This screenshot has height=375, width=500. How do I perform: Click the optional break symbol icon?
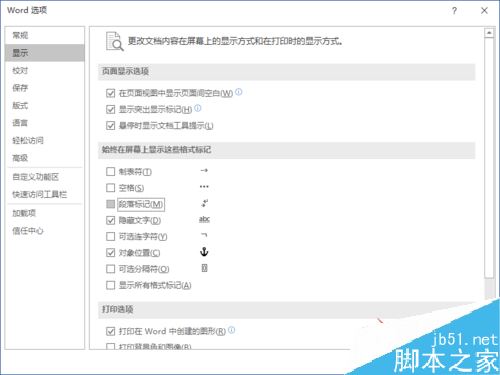click(204, 268)
